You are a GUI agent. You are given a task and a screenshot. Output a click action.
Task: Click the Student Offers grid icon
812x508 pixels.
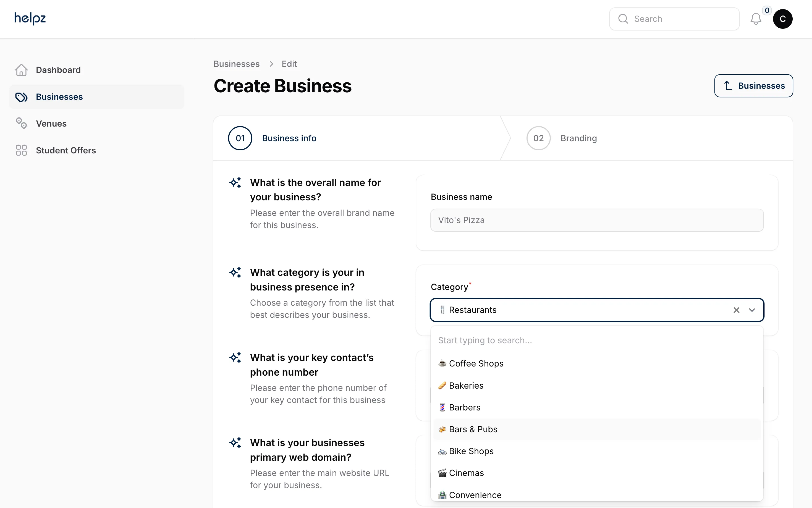(x=21, y=150)
